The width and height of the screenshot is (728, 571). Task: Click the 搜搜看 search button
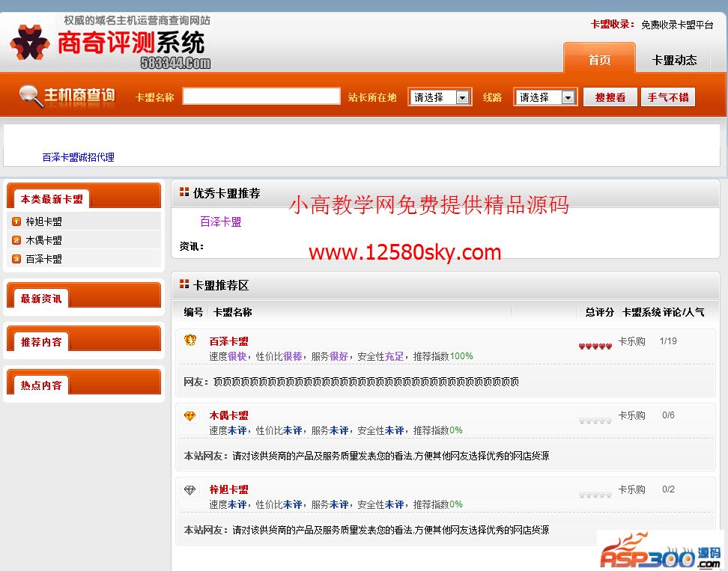tap(610, 97)
